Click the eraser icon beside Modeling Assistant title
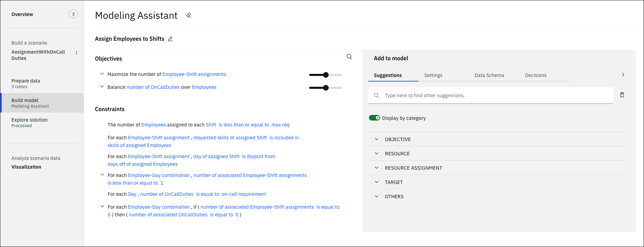 point(189,15)
